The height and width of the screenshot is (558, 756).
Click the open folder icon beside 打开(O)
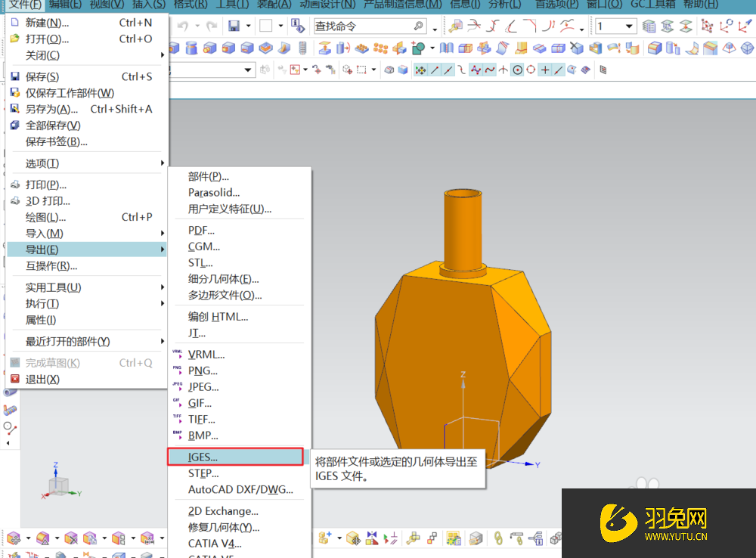click(x=15, y=39)
